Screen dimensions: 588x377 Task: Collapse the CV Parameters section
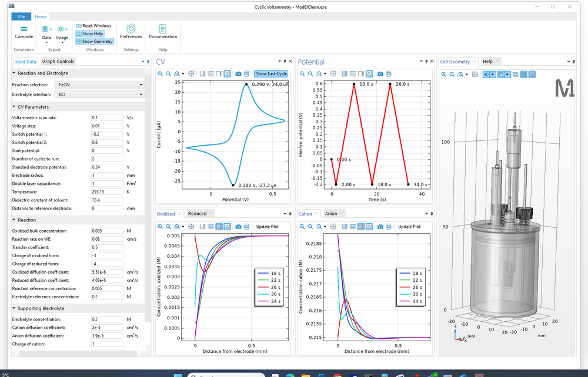click(x=13, y=106)
